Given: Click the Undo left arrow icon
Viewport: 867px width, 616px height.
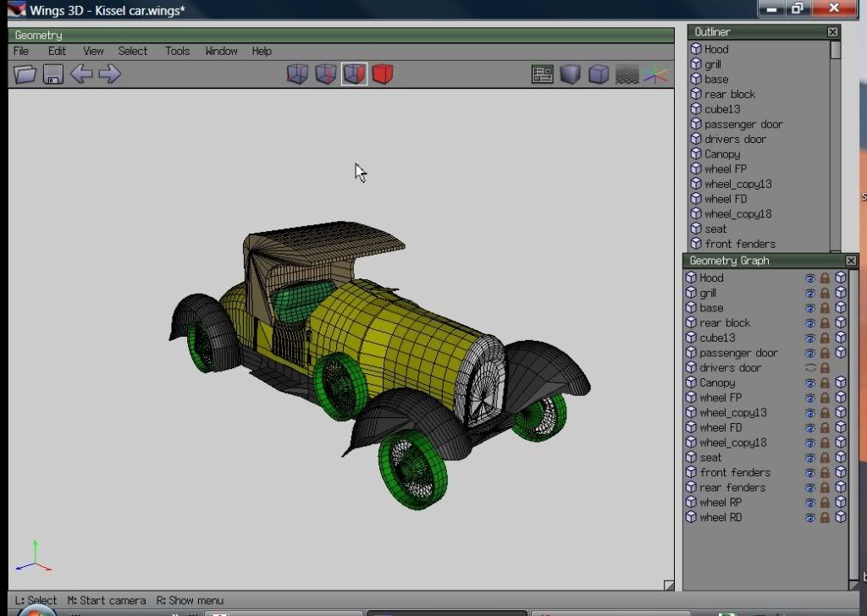Looking at the screenshot, I should (81, 74).
